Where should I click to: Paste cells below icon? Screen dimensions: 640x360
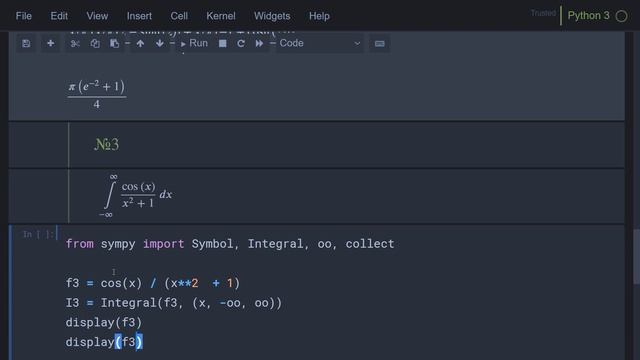114,43
